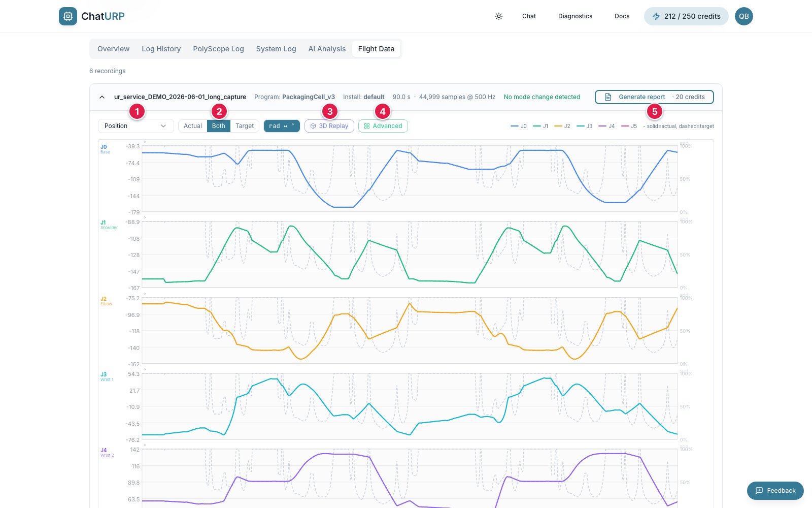Click the lightning bolt credits icon
The image size is (812, 508).
click(656, 16)
